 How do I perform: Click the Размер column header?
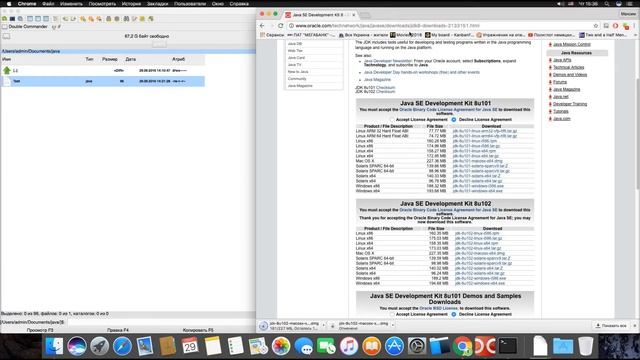click(110, 59)
